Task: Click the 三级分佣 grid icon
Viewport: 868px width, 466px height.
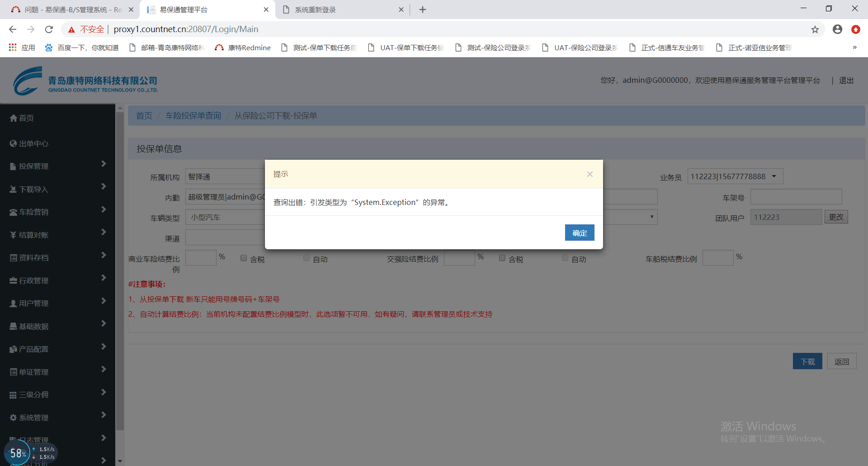Action: coord(13,395)
